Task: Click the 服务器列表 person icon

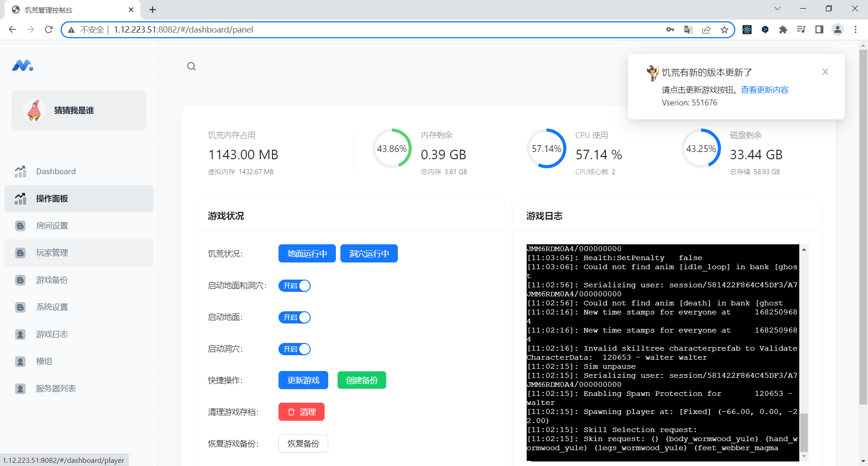Action: click(x=20, y=389)
